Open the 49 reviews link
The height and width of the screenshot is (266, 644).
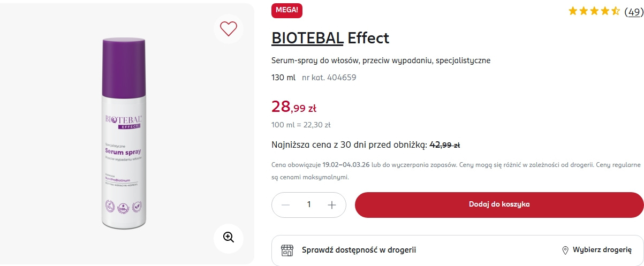pos(634,11)
